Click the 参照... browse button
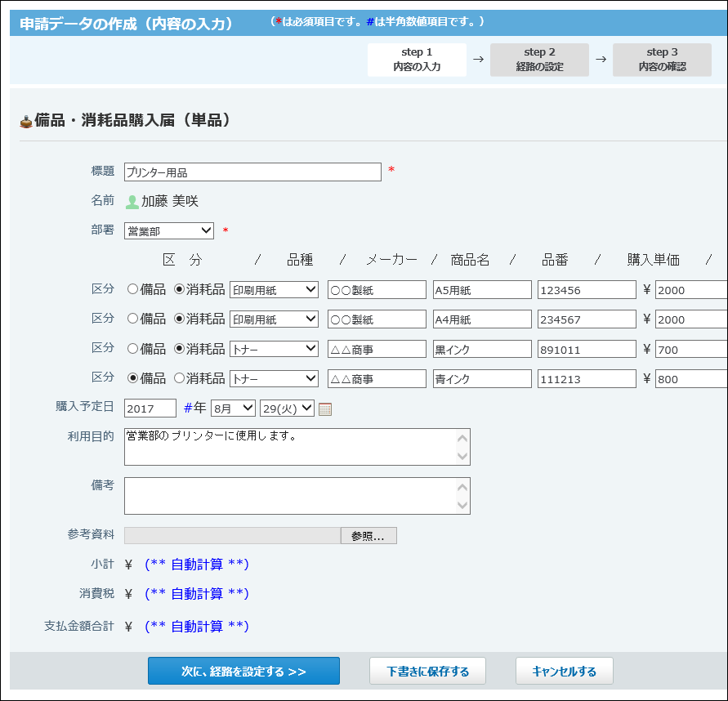The height and width of the screenshot is (701, 728). (x=368, y=536)
